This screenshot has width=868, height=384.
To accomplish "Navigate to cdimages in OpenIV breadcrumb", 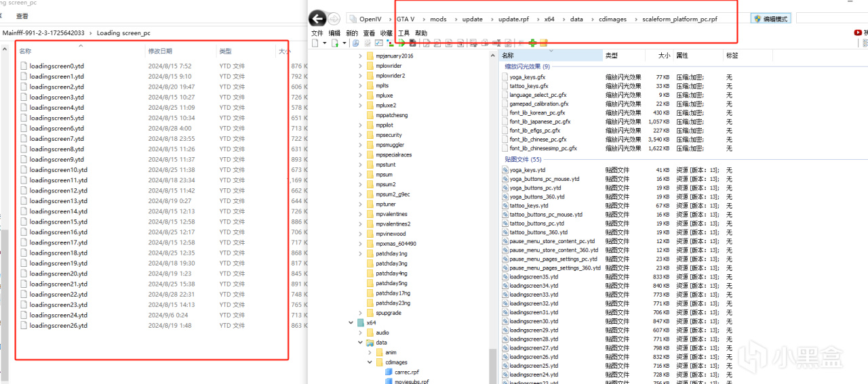I will click(x=612, y=19).
